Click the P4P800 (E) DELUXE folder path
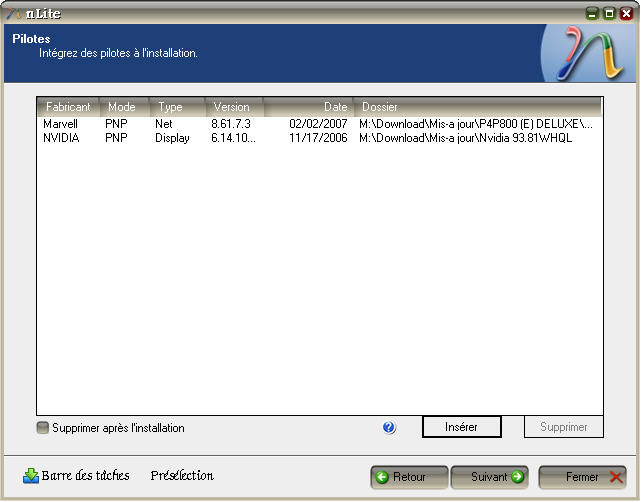Screen dimensions: 641x502 (475, 124)
